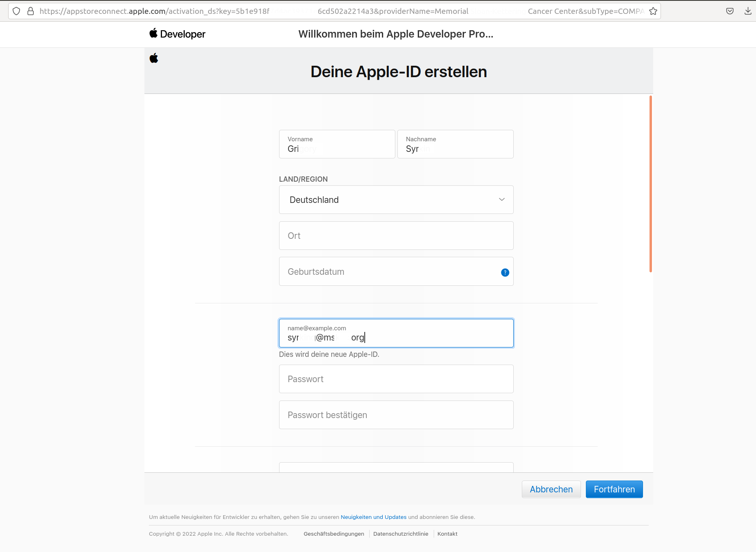Image resolution: width=756 pixels, height=552 pixels.
Task: Click the Fortfahren button
Action: 614,489
